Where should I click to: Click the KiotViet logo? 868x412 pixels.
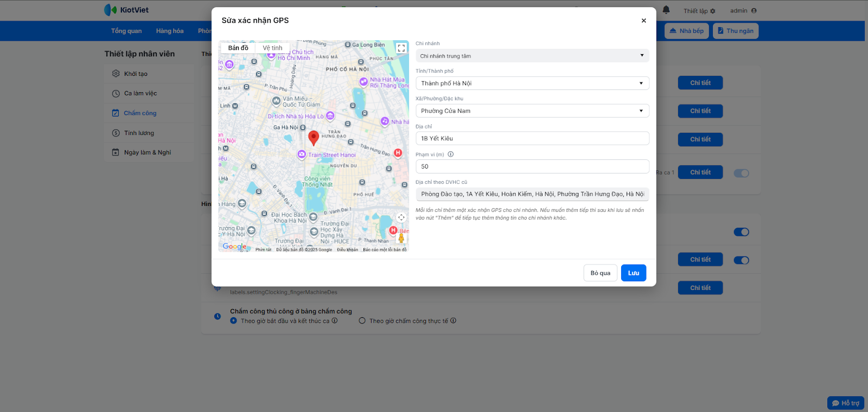[126, 10]
